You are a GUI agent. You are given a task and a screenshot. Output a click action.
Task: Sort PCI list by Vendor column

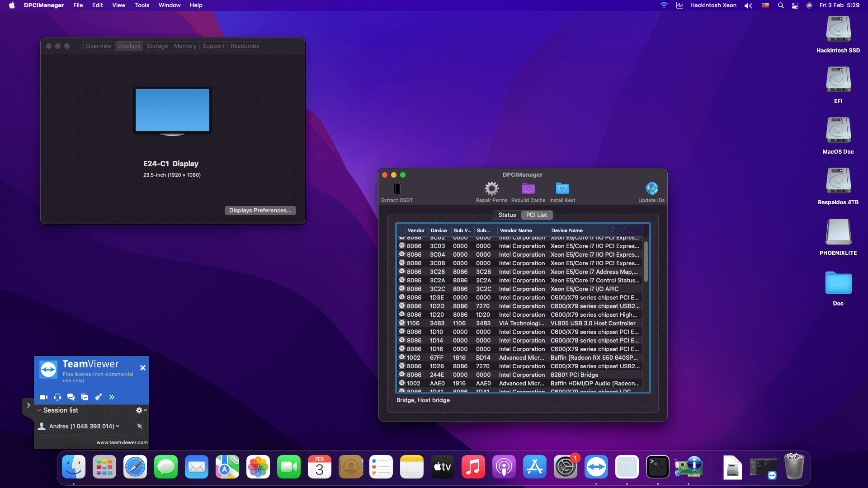pyautogui.click(x=416, y=230)
